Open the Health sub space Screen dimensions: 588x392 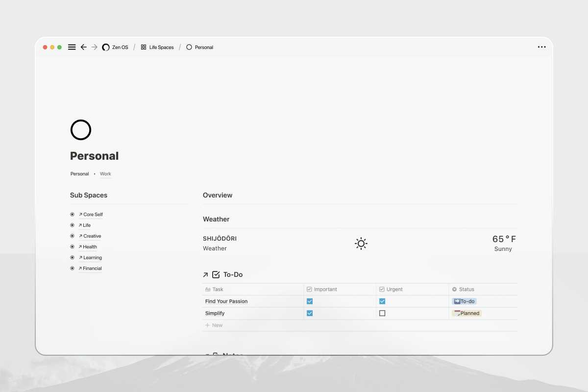pos(88,247)
